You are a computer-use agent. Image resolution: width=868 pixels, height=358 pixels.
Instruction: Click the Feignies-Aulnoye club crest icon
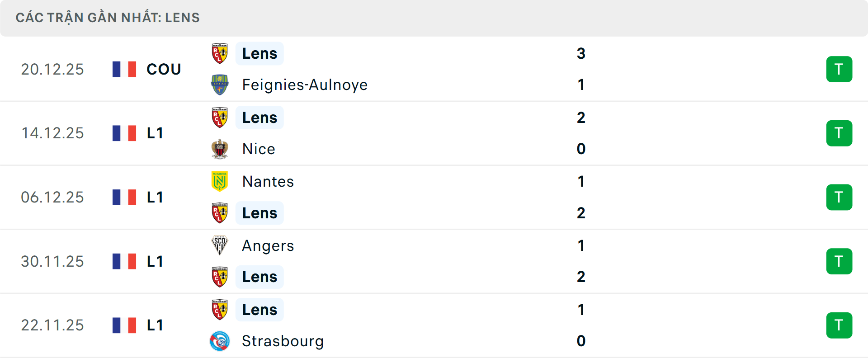coord(220,85)
